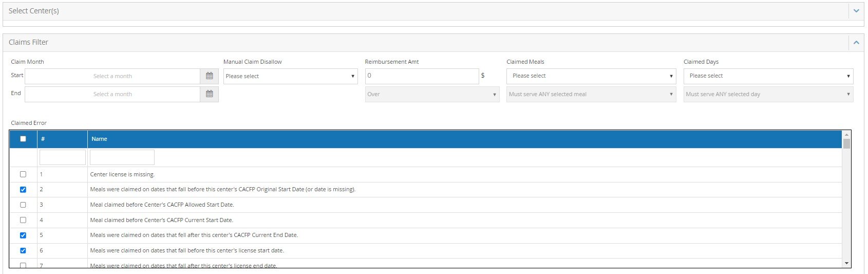The image size is (868, 274).
Task: Open the Over reimbursement comparison dropdown
Action: [x=431, y=94]
